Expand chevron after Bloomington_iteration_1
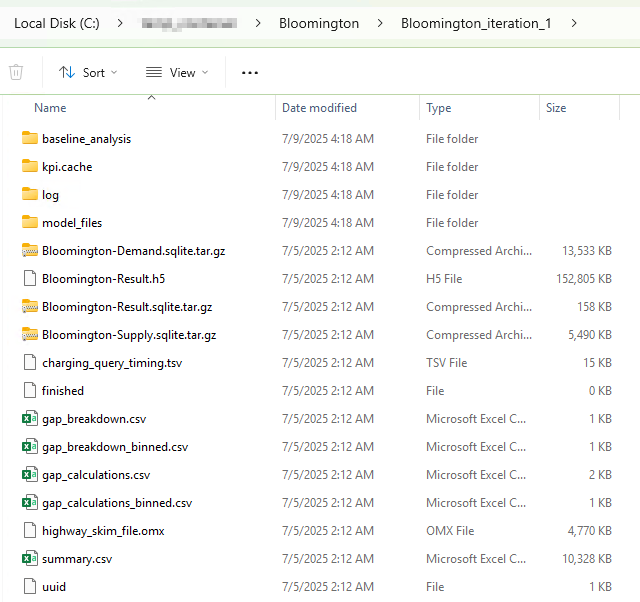The height and width of the screenshot is (602, 640). tap(574, 23)
